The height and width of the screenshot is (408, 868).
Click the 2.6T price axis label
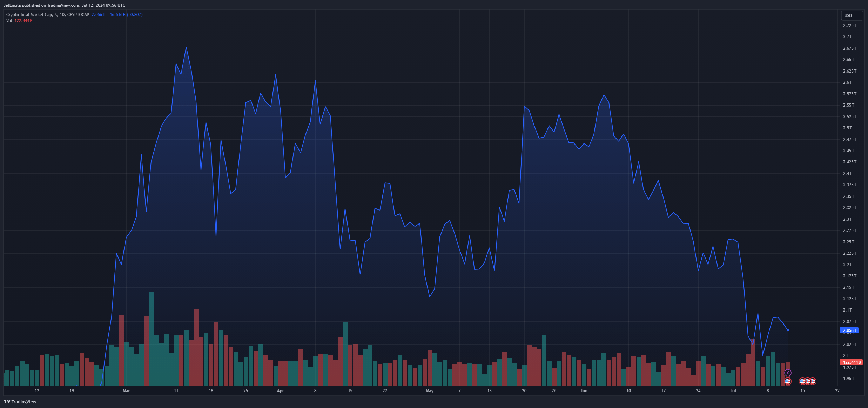click(848, 82)
